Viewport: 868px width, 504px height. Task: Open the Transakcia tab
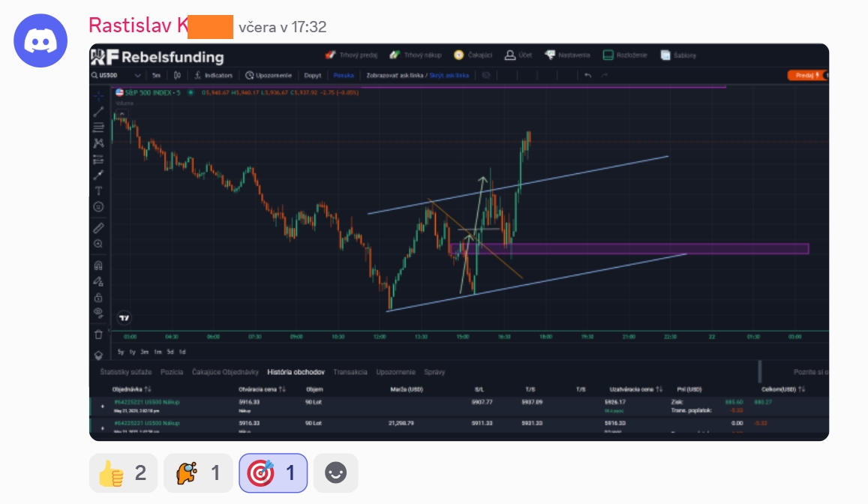coord(350,372)
